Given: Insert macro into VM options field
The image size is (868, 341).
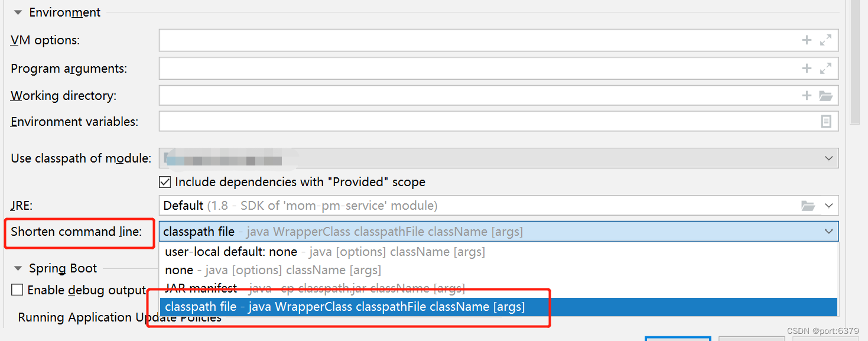Looking at the screenshot, I should (806, 40).
